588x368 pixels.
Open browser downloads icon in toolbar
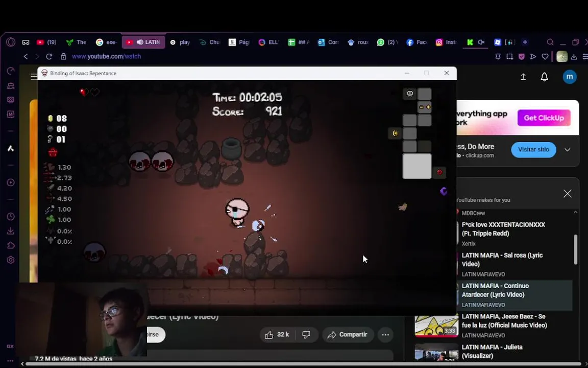coord(574,57)
